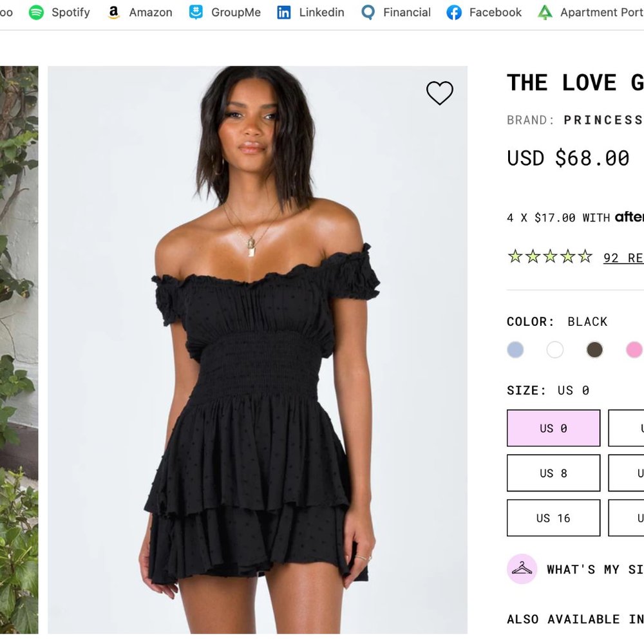644x644 pixels.
Task: Select the light blue color swatch
Action: coord(515,350)
